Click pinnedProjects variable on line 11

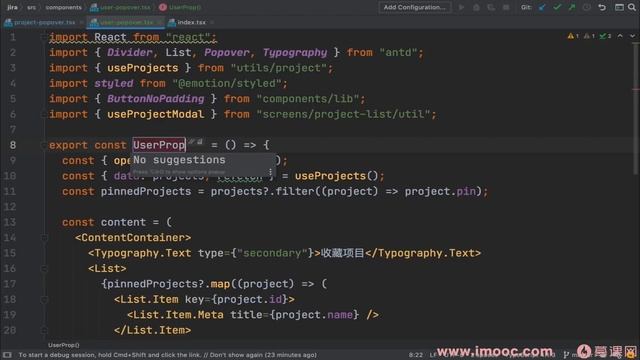click(x=146, y=191)
